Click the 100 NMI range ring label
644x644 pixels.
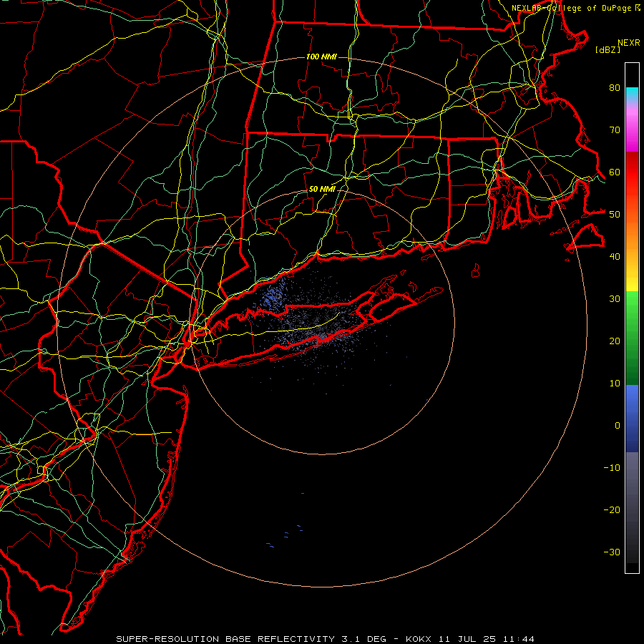tap(321, 57)
